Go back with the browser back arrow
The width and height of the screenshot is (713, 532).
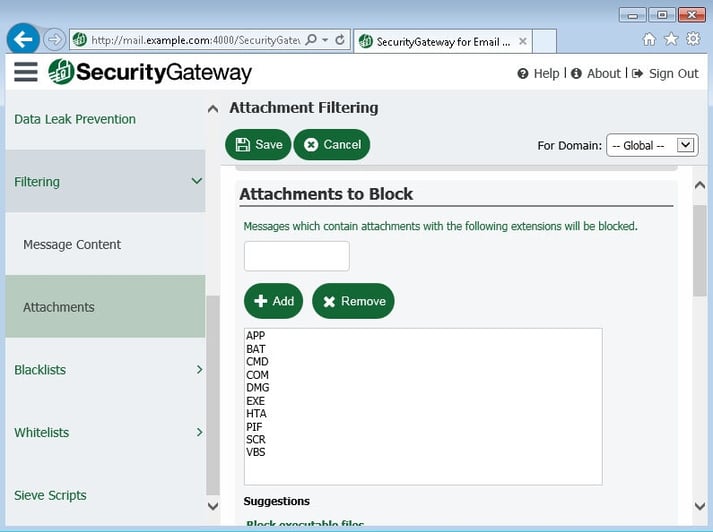[23, 39]
